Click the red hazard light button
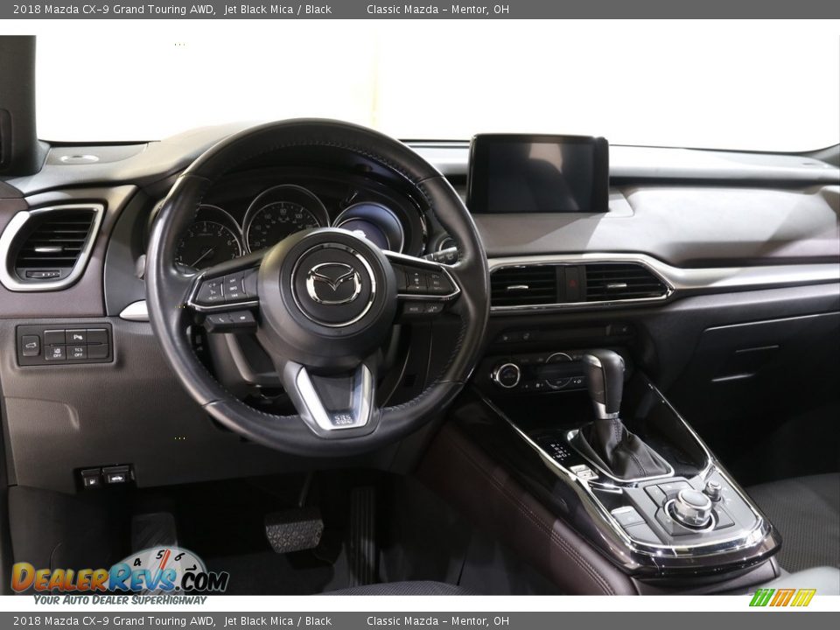 [571, 283]
